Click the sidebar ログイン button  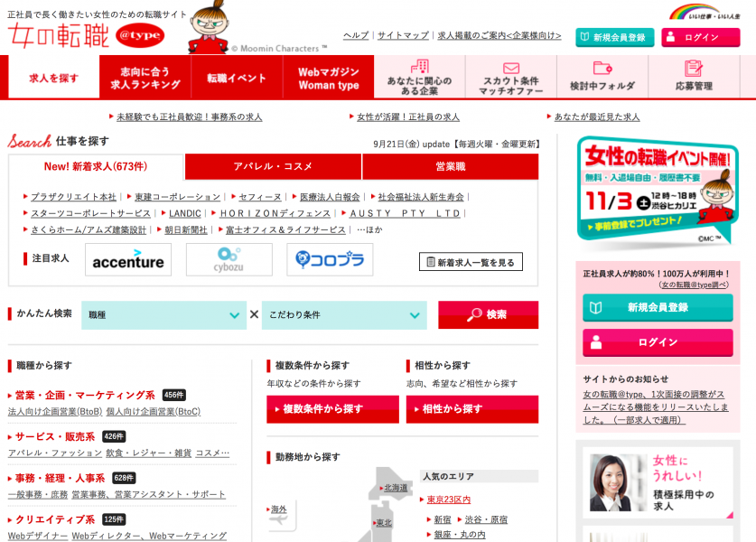(658, 342)
